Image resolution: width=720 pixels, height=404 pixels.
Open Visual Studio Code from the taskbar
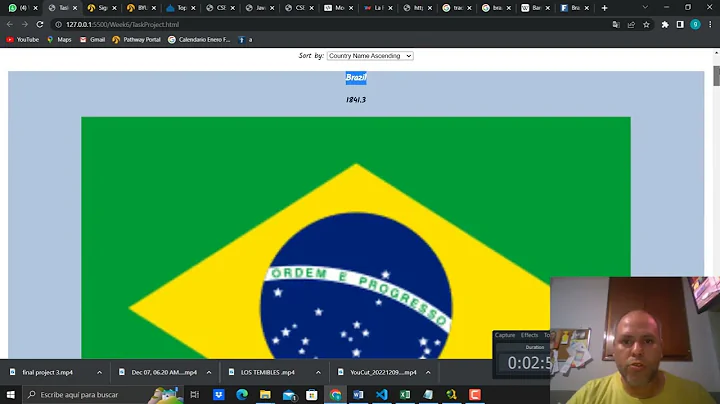pos(382,395)
